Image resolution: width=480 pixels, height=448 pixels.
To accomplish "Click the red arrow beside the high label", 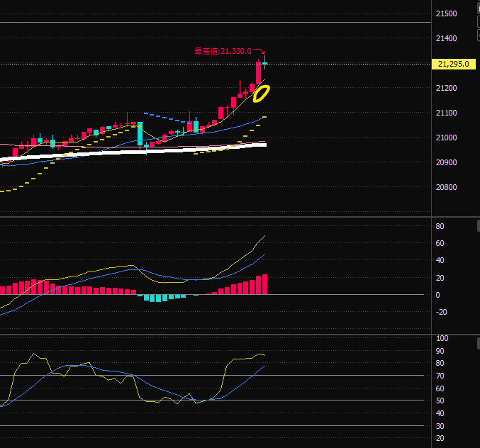I will pyautogui.click(x=259, y=52).
